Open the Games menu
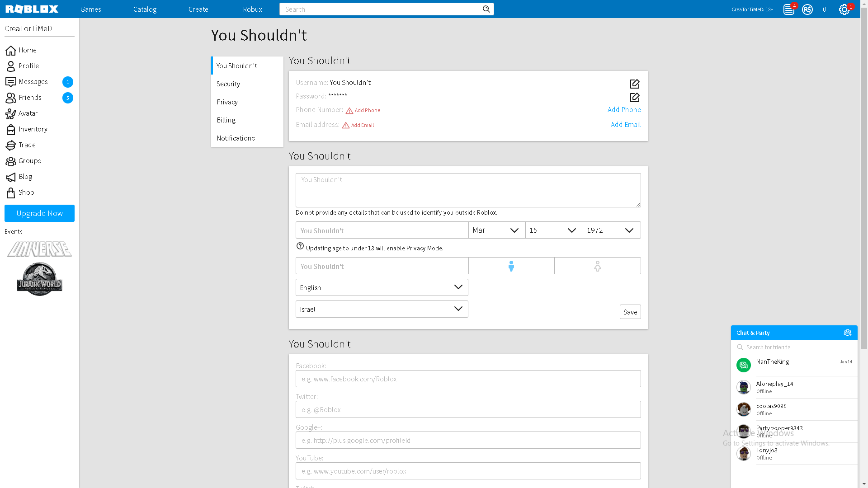This screenshot has width=868, height=488. [x=91, y=9]
